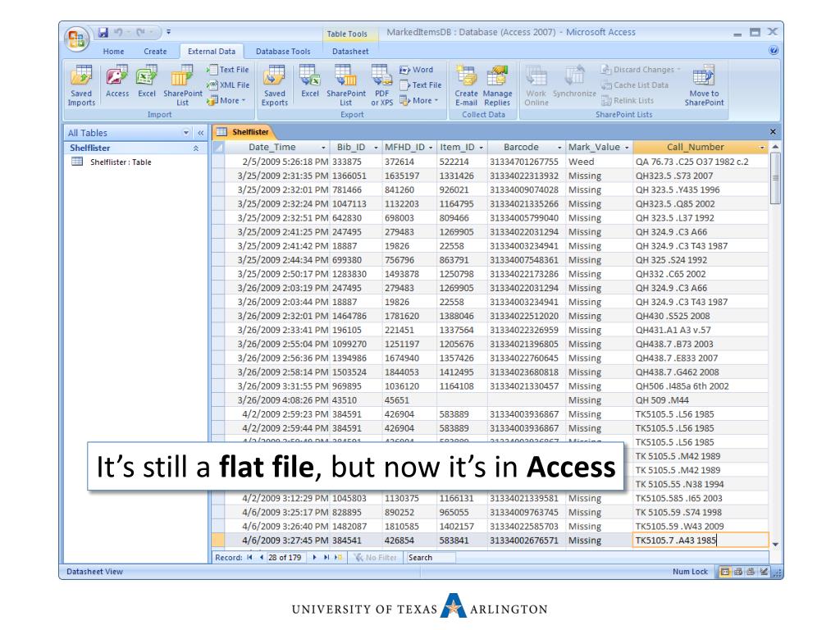Select all records with the corner selector
This screenshot has width=840, height=630.
point(218,148)
